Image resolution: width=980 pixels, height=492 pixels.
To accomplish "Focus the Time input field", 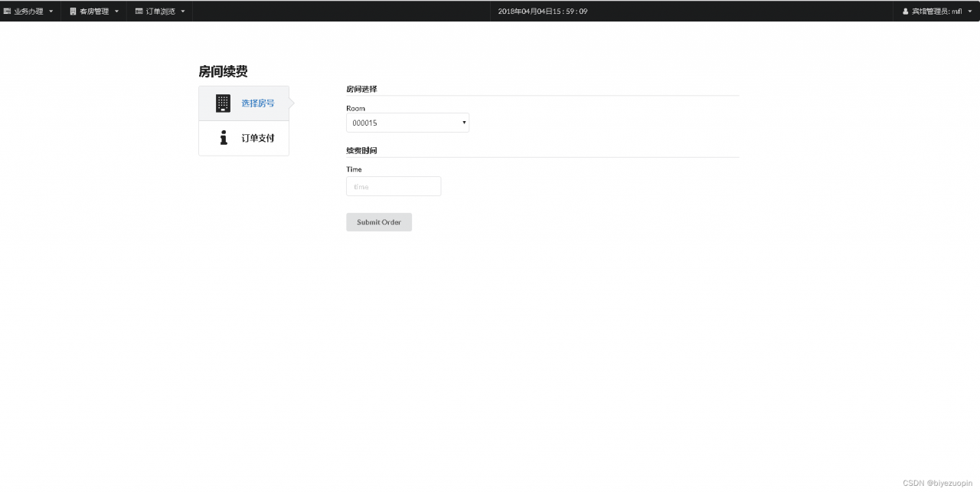I will click(394, 186).
